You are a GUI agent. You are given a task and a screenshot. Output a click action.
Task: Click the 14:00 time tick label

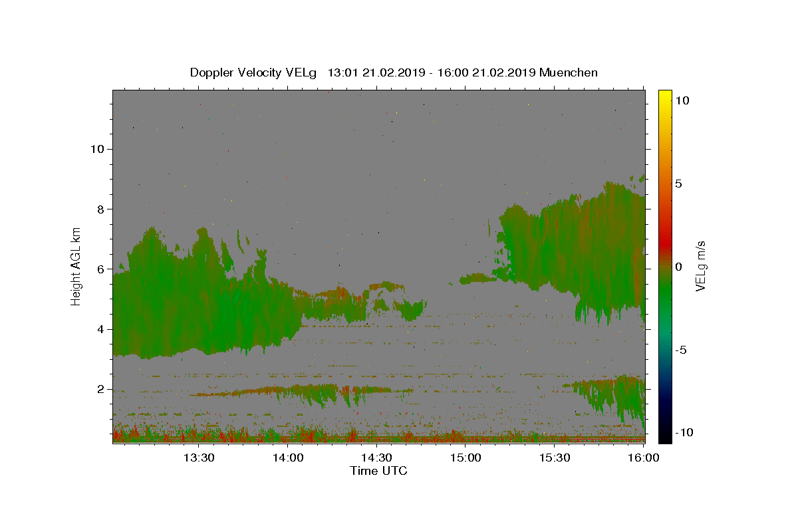pos(288,458)
